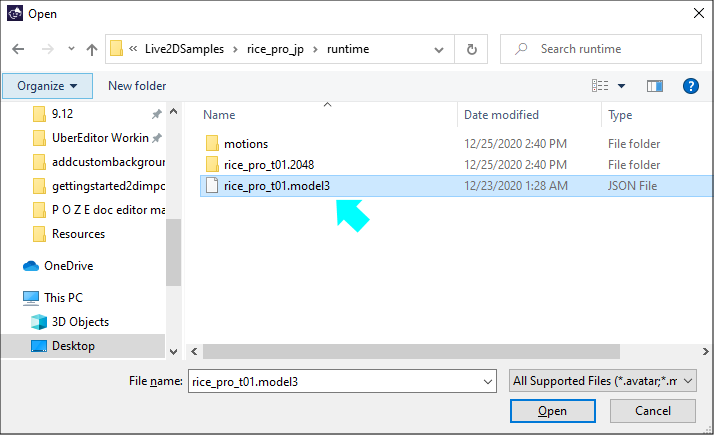Go up one folder level
The height and width of the screenshot is (435, 714).
92,49
